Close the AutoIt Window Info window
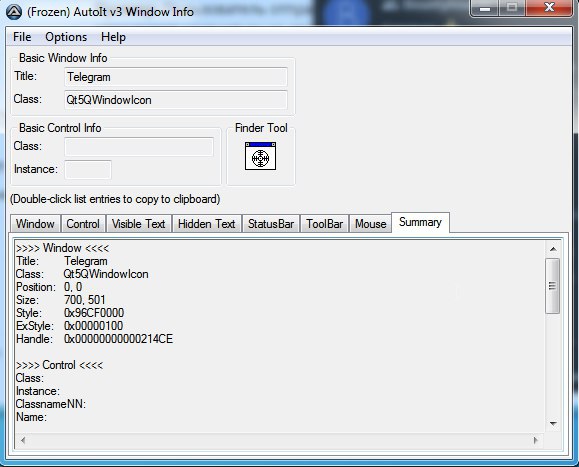This screenshot has height=467, width=579. pos(549,7)
